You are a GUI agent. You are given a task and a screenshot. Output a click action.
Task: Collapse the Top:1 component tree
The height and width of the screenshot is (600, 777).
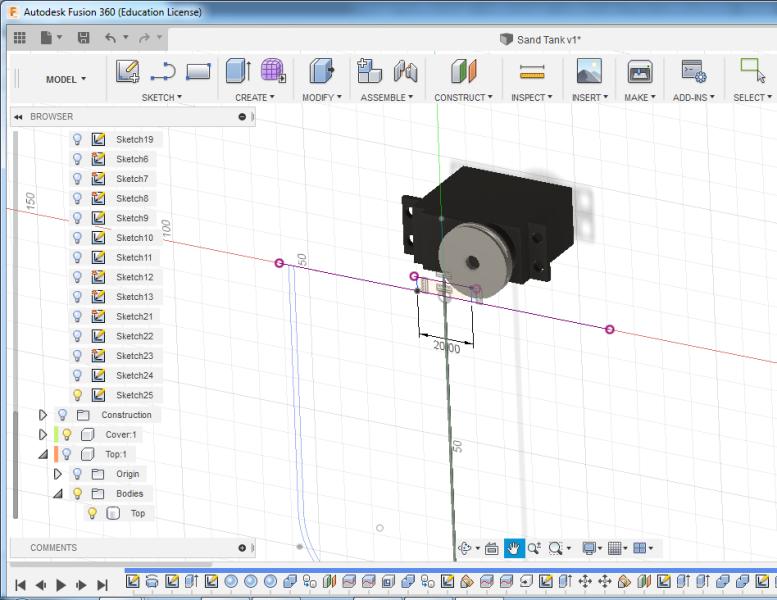point(43,454)
